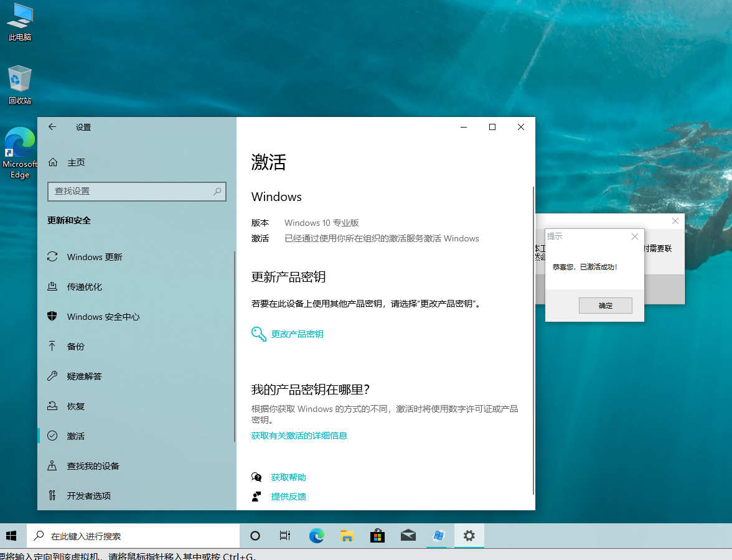The height and width of the screenshot is (560, 732).
Task: Click the Windows 10 专业版 edition text
Action: pyautogui.click(x=322, y=223)
